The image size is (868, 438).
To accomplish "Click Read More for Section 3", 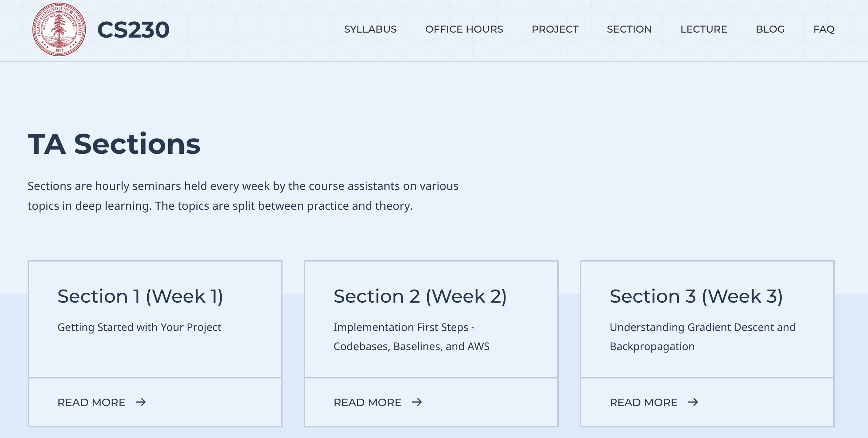I will click(644, 403).
